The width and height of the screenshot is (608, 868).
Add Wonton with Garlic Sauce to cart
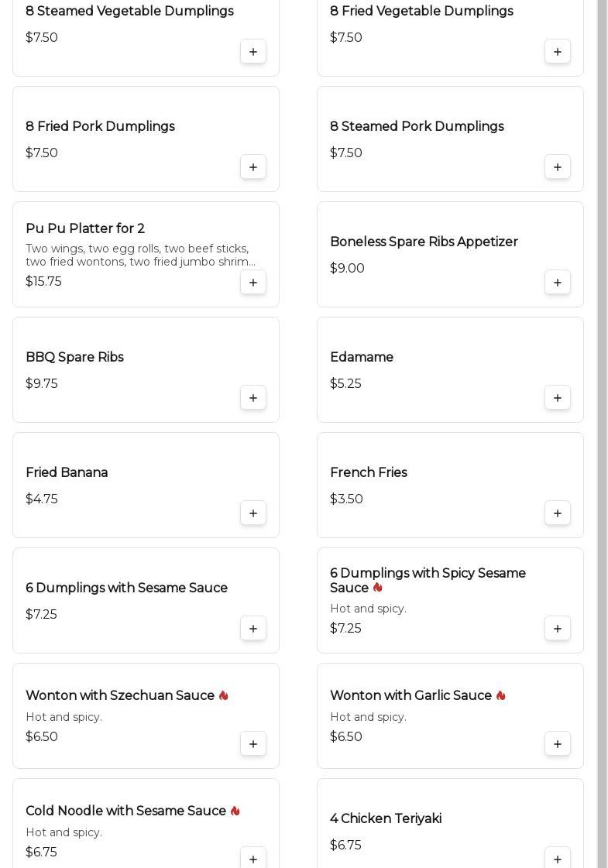pyautogui.click(x=558, y=744)
